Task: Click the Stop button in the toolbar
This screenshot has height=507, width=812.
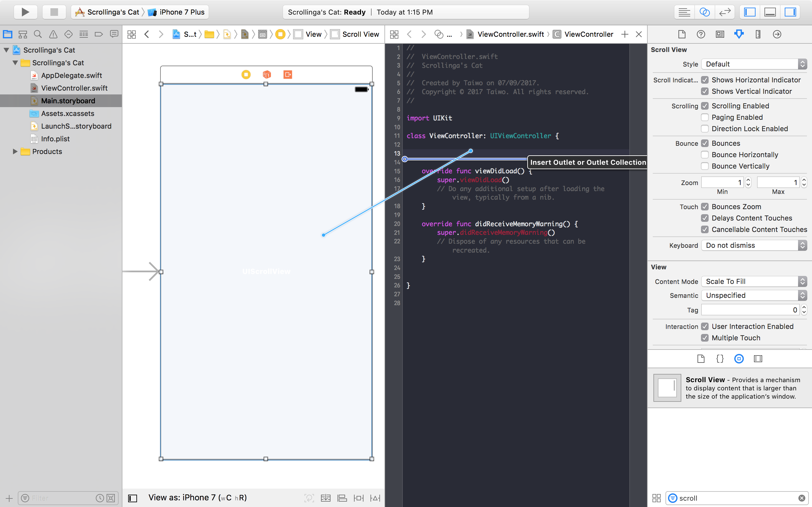Action: point(54,12)
